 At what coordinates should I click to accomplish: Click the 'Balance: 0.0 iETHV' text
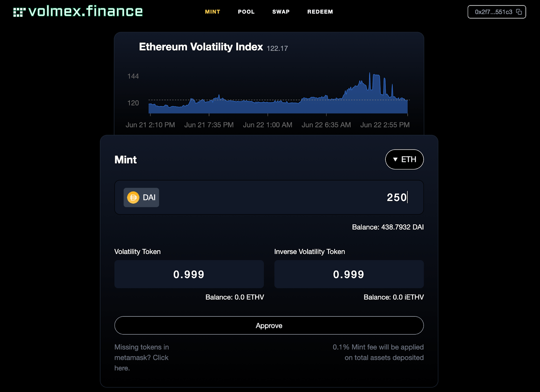(x=394, y=297)
